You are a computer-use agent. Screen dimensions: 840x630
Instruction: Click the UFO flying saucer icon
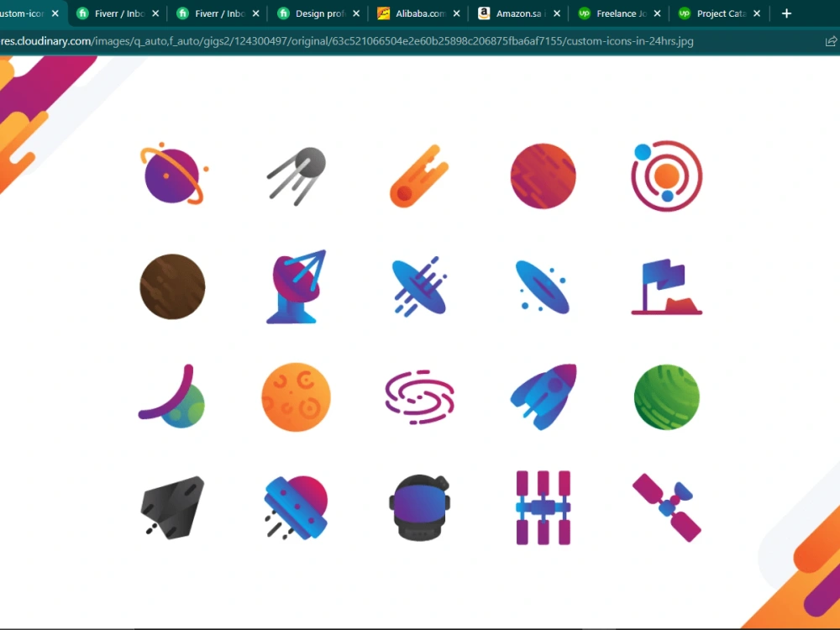[x=295, y=508]
